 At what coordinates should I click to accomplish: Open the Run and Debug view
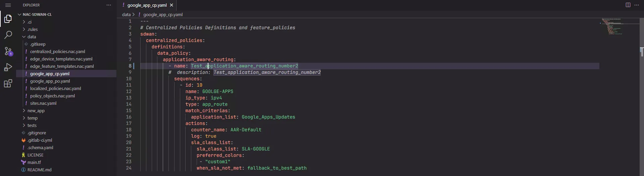[x=8, y=67]
